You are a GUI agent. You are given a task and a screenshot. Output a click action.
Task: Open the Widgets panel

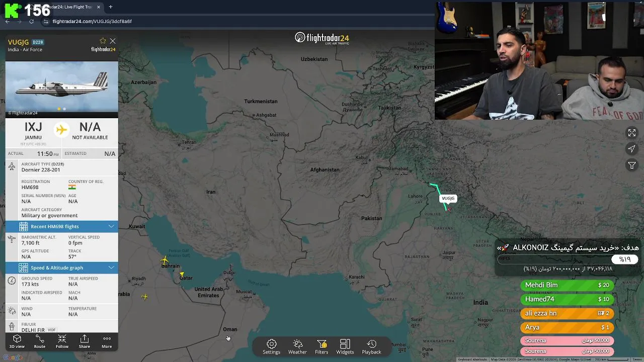click(x=345, y=347)
